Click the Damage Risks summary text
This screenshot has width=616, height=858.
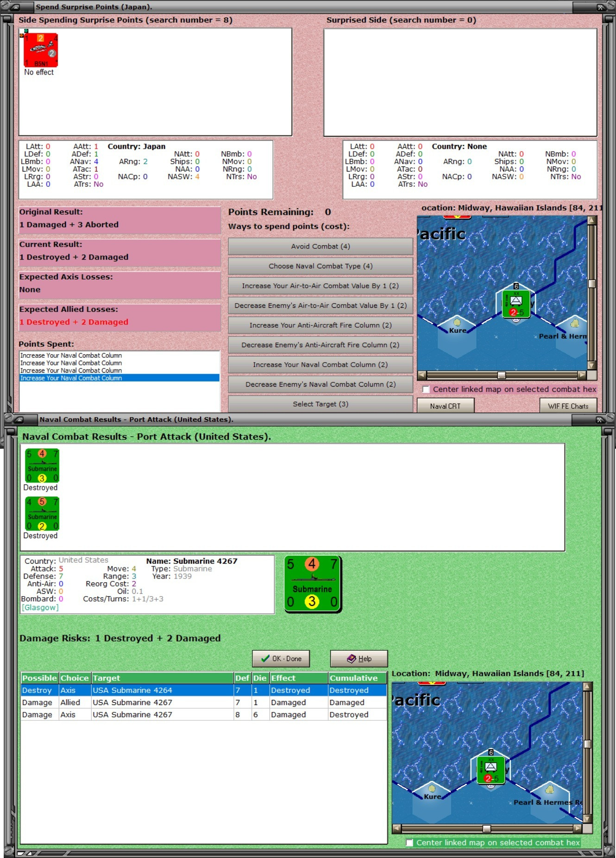120,638
